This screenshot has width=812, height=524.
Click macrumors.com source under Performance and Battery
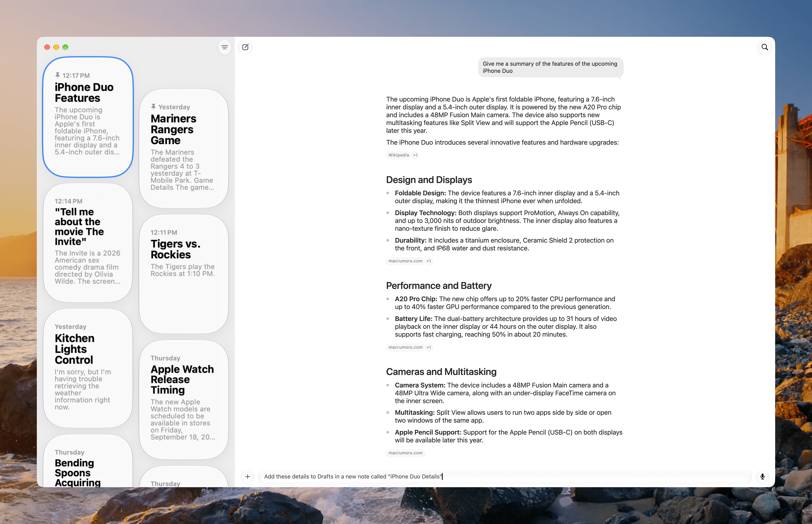[405, 347]
